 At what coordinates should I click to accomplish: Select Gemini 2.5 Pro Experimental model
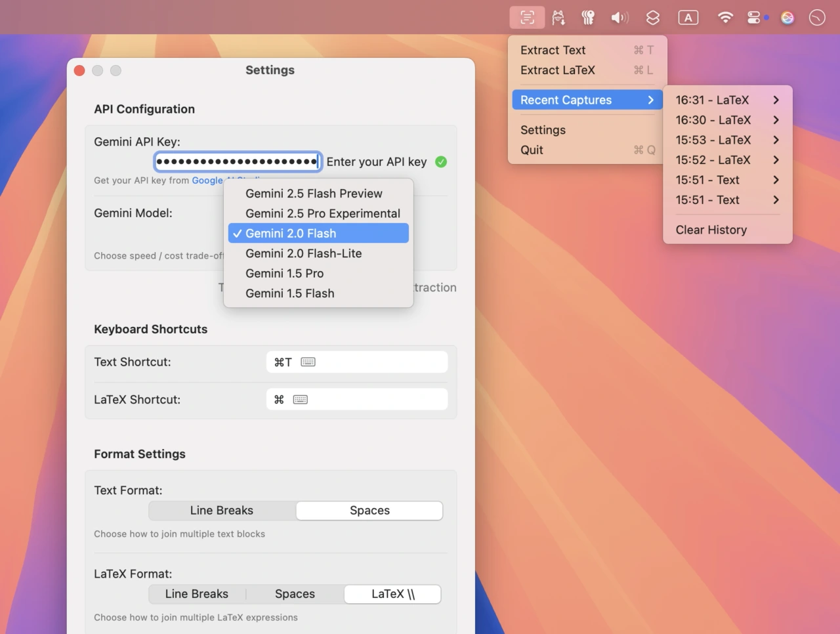(322, 213)
